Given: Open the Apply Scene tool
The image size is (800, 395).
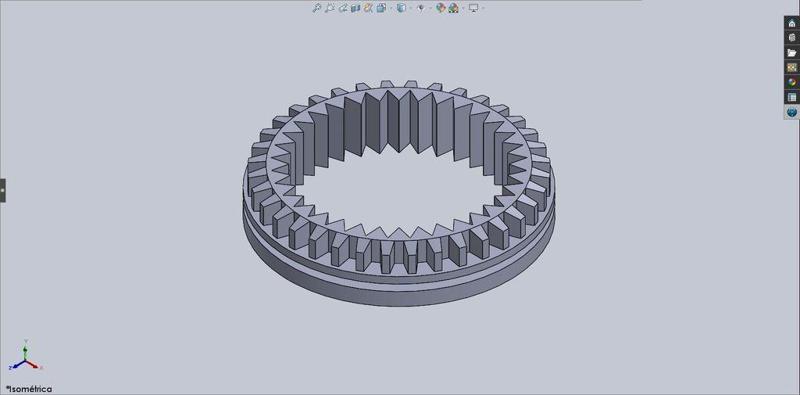Looking at the screenshot, I should point(453,8).
